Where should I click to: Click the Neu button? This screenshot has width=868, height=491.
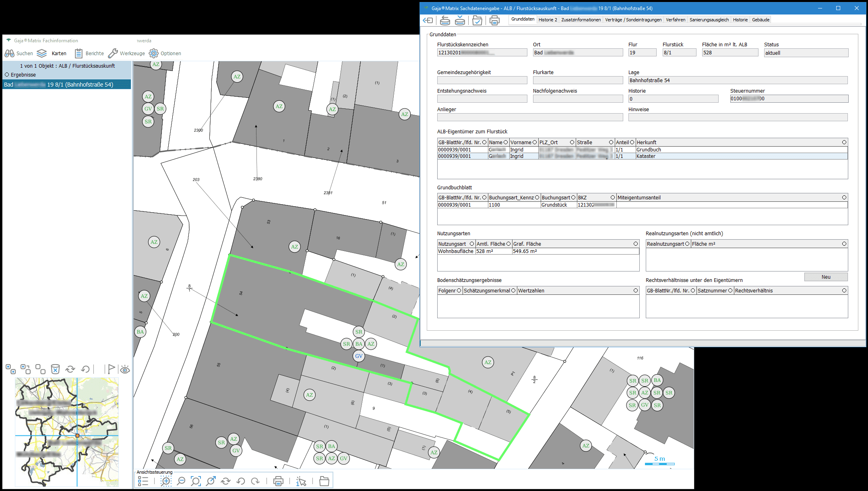click(826, 277)
